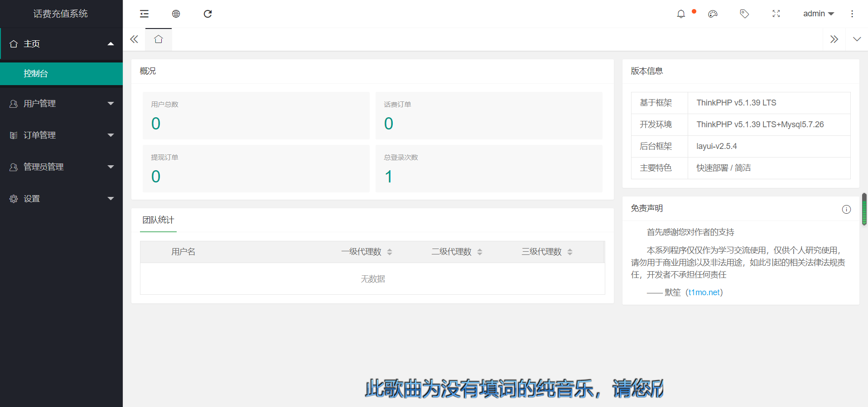Open the admin user dropdown
868x407 pixels.
point(818,14)
